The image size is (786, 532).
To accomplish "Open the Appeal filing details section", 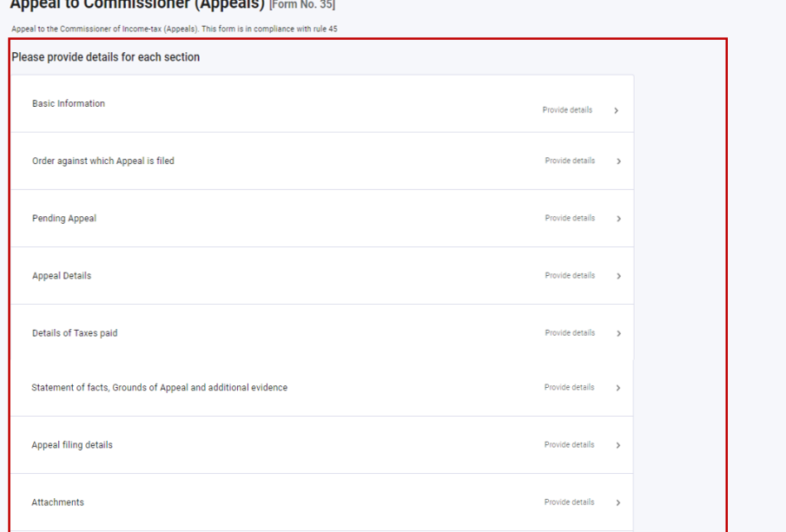I will click(322, 445).
